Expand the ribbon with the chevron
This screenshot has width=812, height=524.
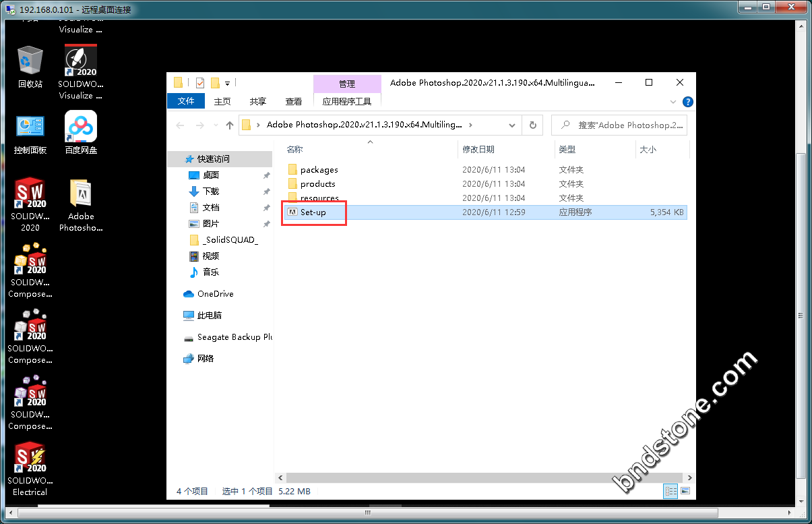673,102
